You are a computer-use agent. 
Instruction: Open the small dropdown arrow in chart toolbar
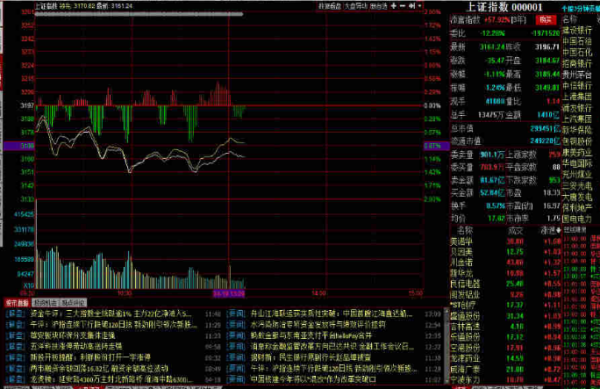(420, 6)
